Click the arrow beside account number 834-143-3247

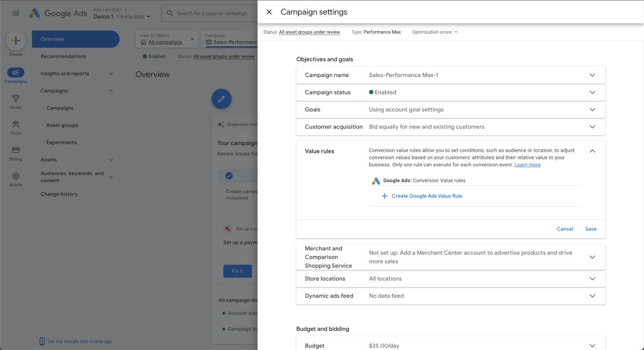(126, 10)
